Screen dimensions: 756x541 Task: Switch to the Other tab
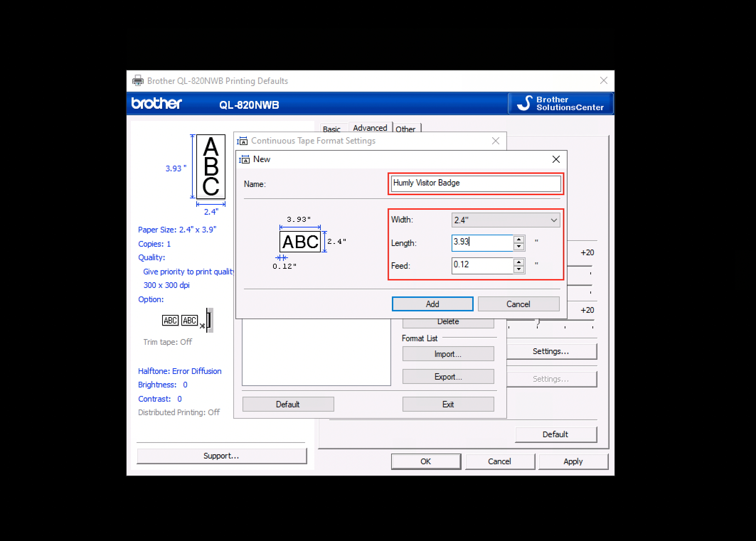point(406,129)
